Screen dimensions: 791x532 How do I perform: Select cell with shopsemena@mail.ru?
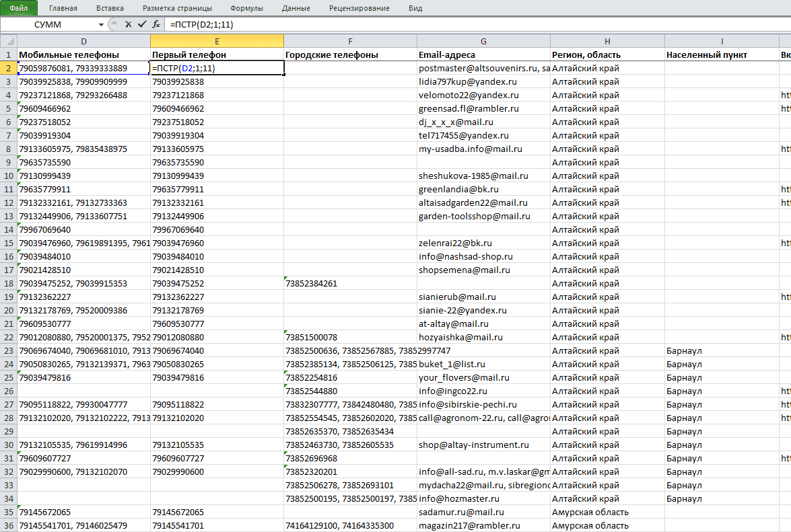pyautogui.click(x=483, y=270)
